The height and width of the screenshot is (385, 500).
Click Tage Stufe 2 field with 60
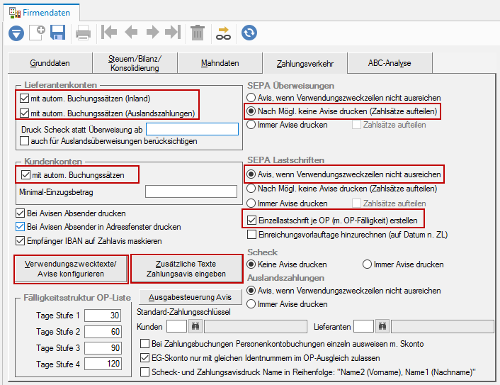103,332
